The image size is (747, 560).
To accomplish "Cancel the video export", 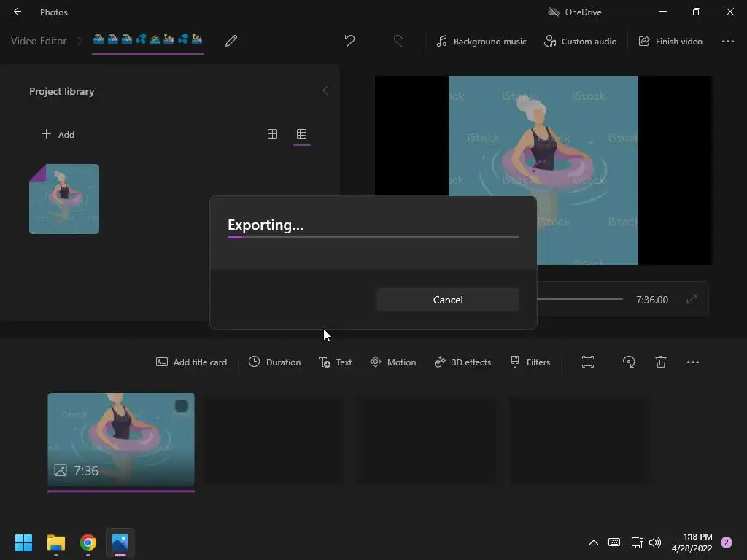I will pyautogui.click(x=447, y=300).
